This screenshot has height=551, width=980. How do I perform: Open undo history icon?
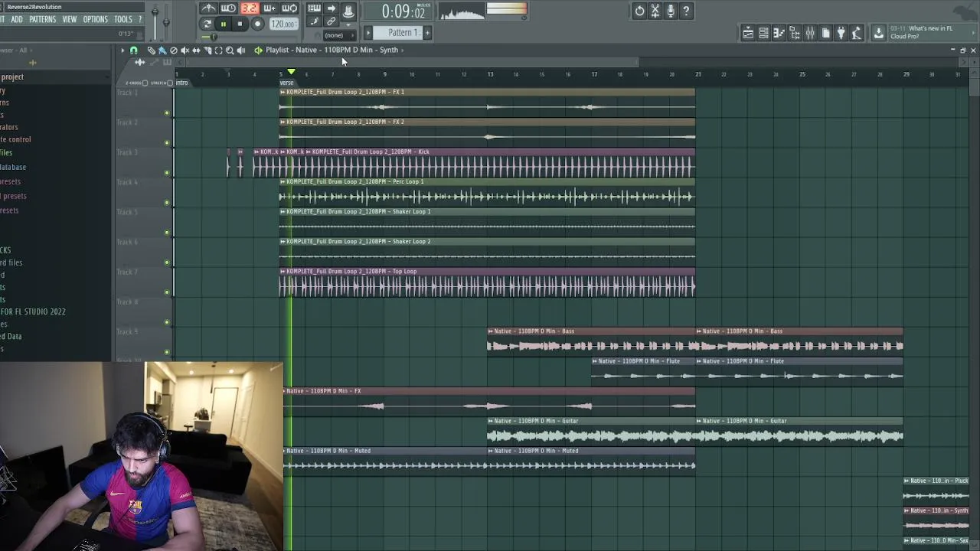point(639,11)
